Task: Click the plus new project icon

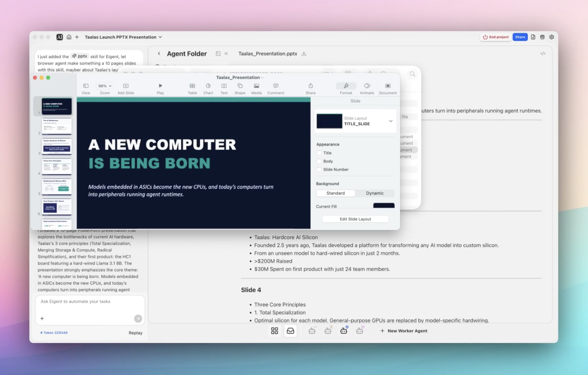Action: click(x=77, y=37)
